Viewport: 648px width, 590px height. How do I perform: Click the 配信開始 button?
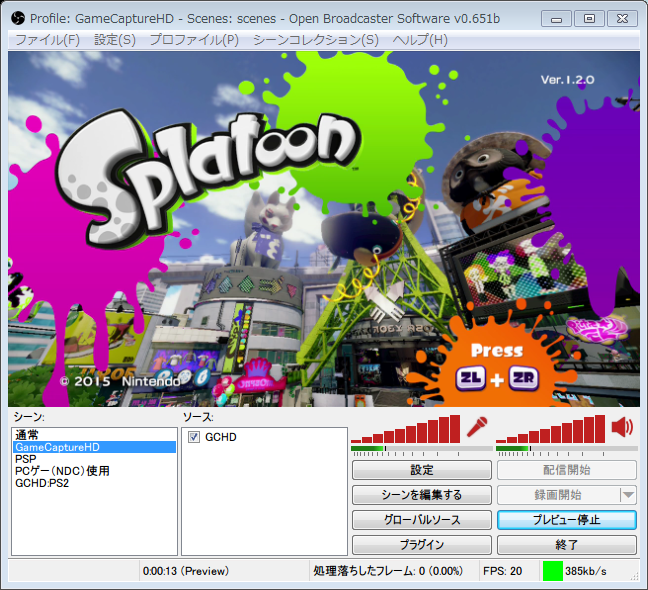point(567,470)
